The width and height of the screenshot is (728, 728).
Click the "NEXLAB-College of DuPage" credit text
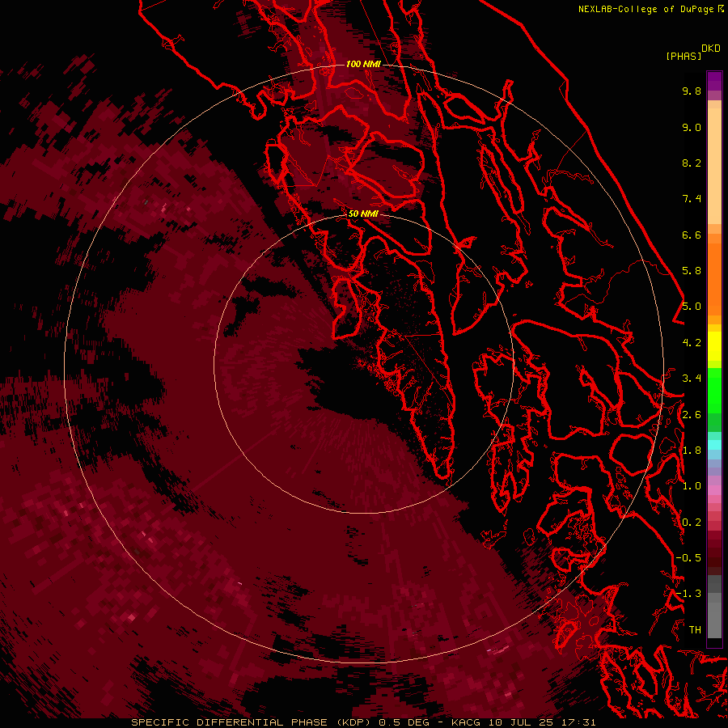(x=646, y=9)
